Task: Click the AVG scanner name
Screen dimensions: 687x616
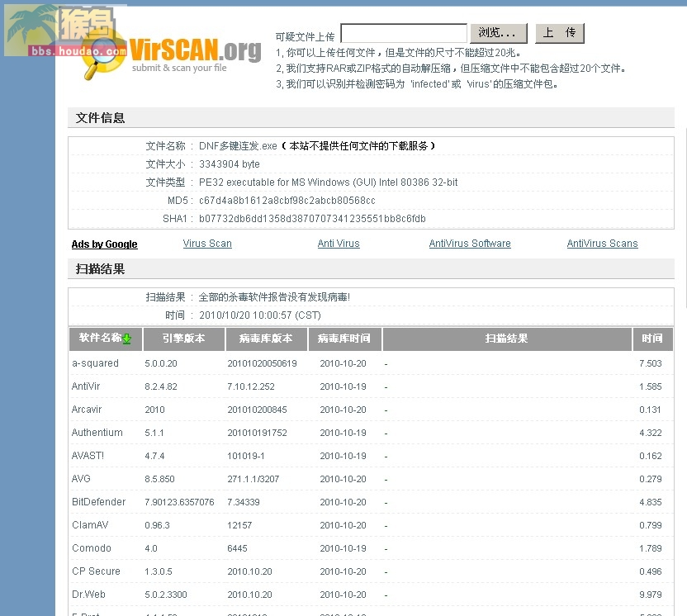Action: [x=81, y=479]
